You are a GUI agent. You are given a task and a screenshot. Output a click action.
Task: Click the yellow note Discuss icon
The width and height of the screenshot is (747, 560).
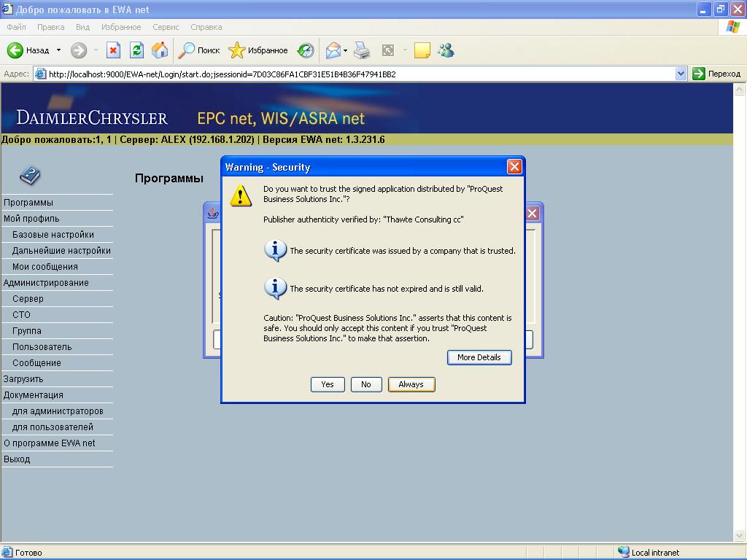point(422,50)
